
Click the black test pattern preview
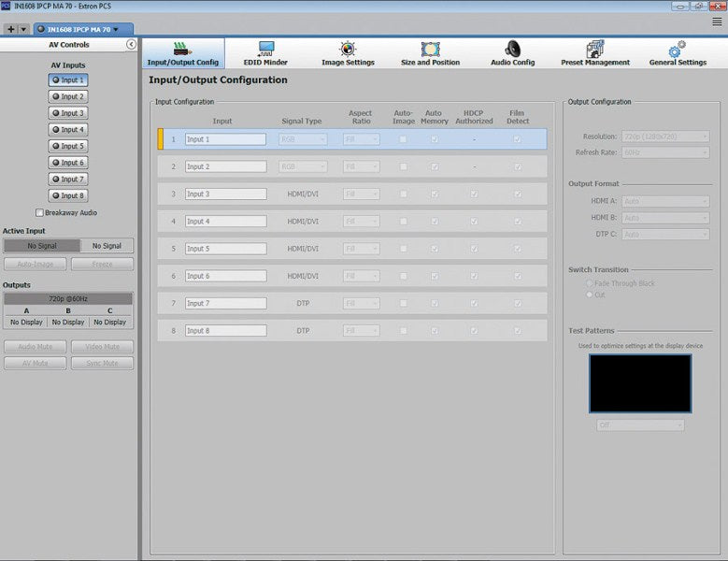[x=640, y=383]
